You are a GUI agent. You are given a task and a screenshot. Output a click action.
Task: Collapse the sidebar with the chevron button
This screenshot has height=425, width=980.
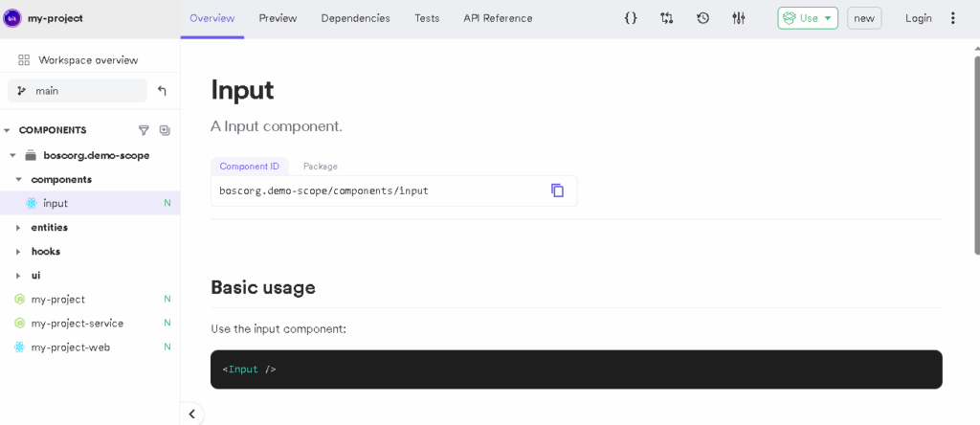pos(191,414)
